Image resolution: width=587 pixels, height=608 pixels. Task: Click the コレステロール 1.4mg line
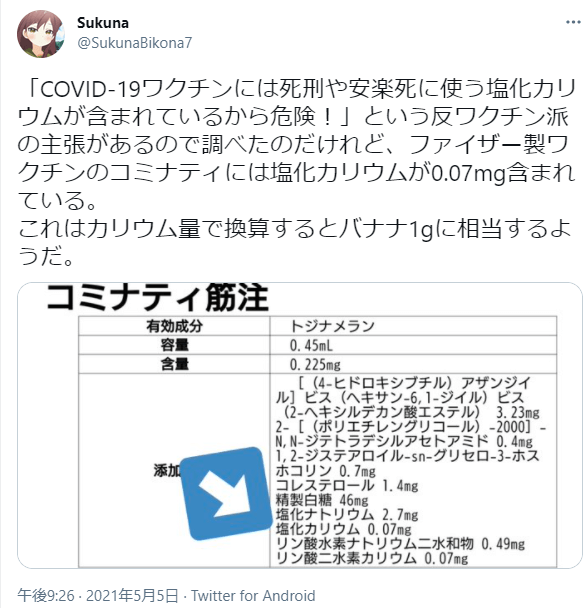pos(347,485)
